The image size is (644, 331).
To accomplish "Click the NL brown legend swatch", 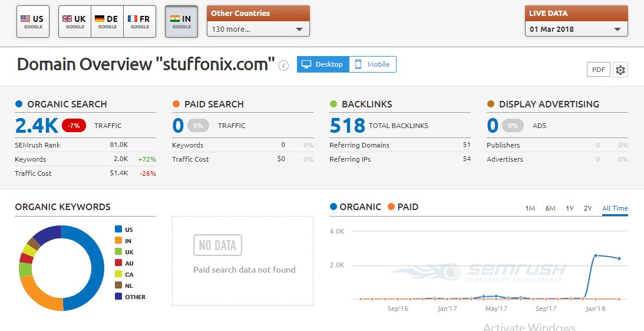I will (x=118, y=286).
